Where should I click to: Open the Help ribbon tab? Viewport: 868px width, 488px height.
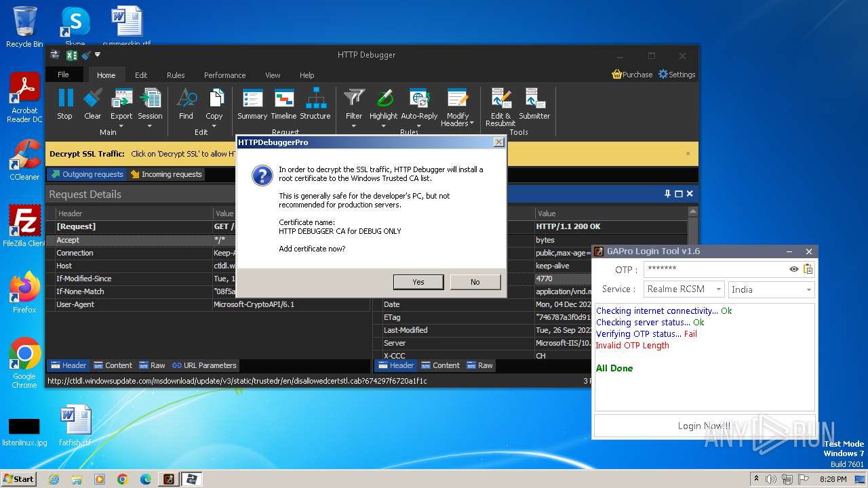[307, 75]
